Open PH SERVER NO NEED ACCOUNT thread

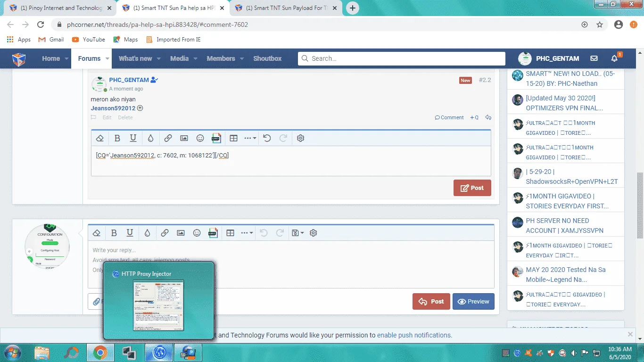[565, 225]
